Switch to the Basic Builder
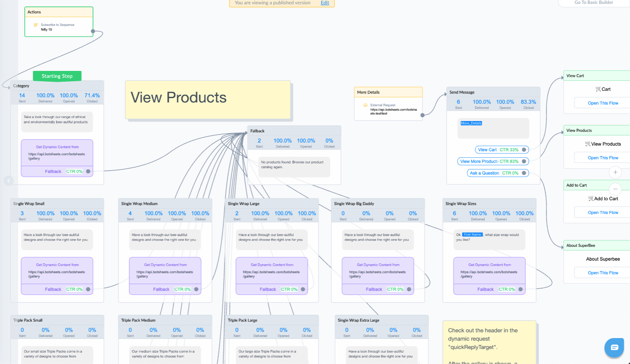The height and width of the screenshot is (364, 630). coord(594,3)
